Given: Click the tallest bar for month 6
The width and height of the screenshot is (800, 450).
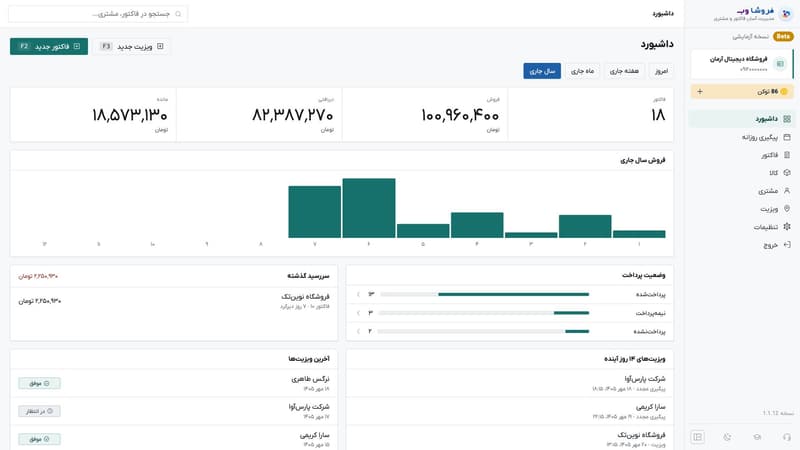Looking at the screenshot, I should [369, 208].
